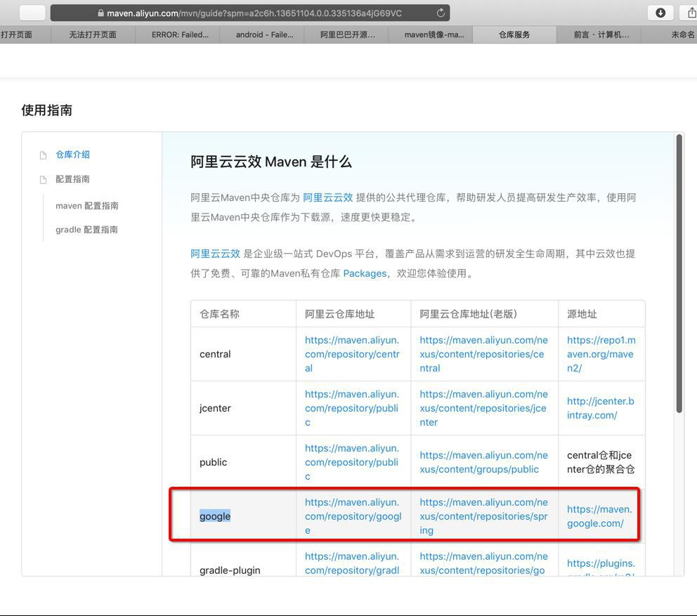This screenshot has width=697, height=616.
Task: Open old nexus repositories/jcenter link
Action: [483, 408]
